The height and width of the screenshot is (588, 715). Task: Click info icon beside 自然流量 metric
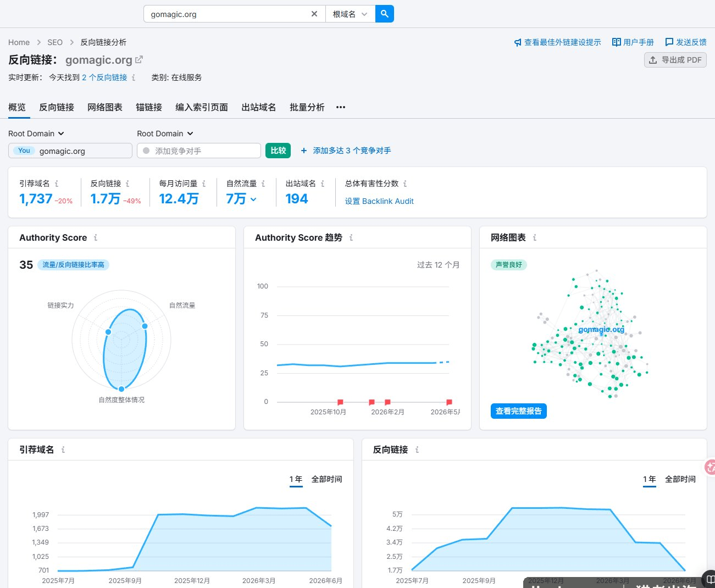pos(263,184)
